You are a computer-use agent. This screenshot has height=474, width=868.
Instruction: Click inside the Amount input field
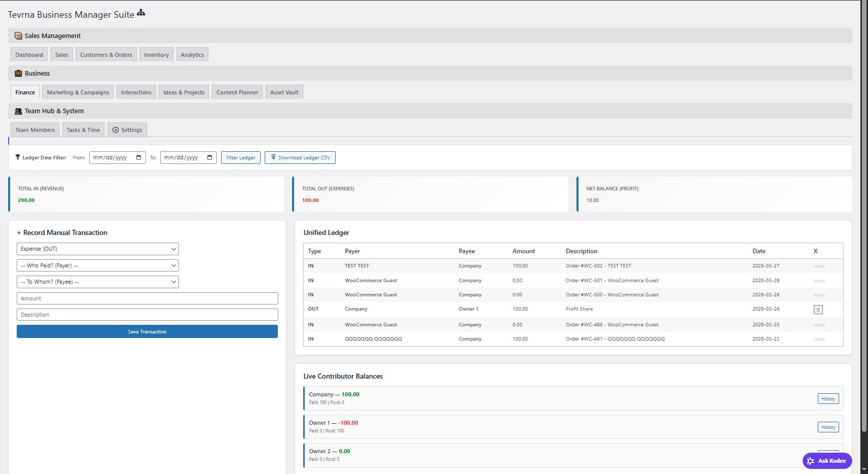click(147, 298)
